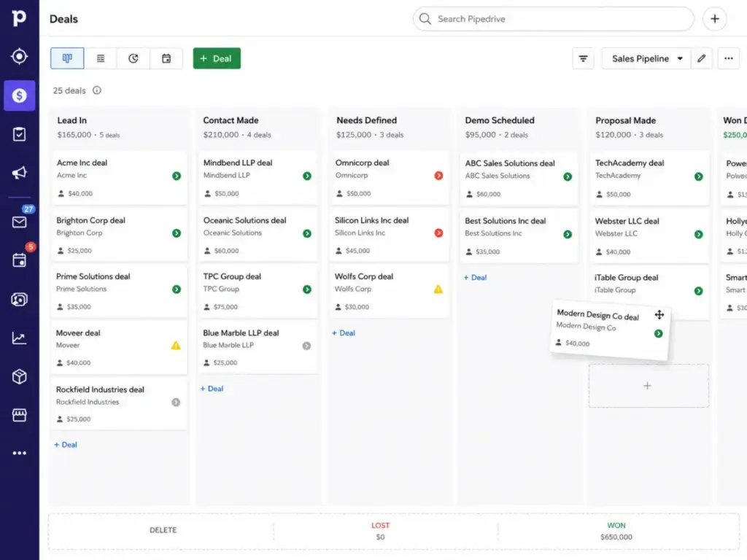747x560 pixels.
Task: Open the Oceanic Solutions deal card
Action: pos(258,235)
